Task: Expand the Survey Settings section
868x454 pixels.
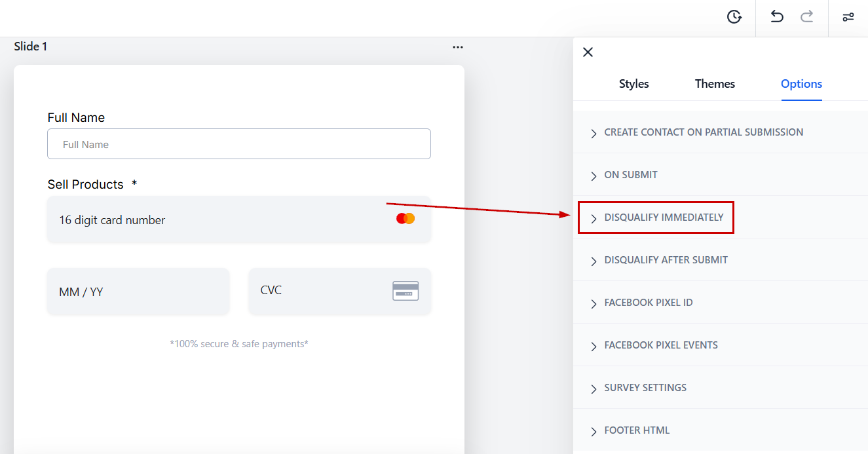Action: (x=721, y=388)
